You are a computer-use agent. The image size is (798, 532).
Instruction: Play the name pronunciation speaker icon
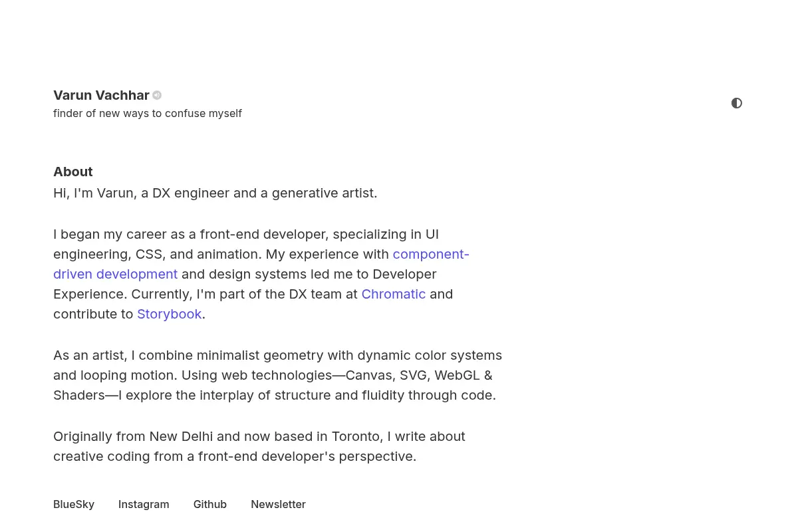157,95
